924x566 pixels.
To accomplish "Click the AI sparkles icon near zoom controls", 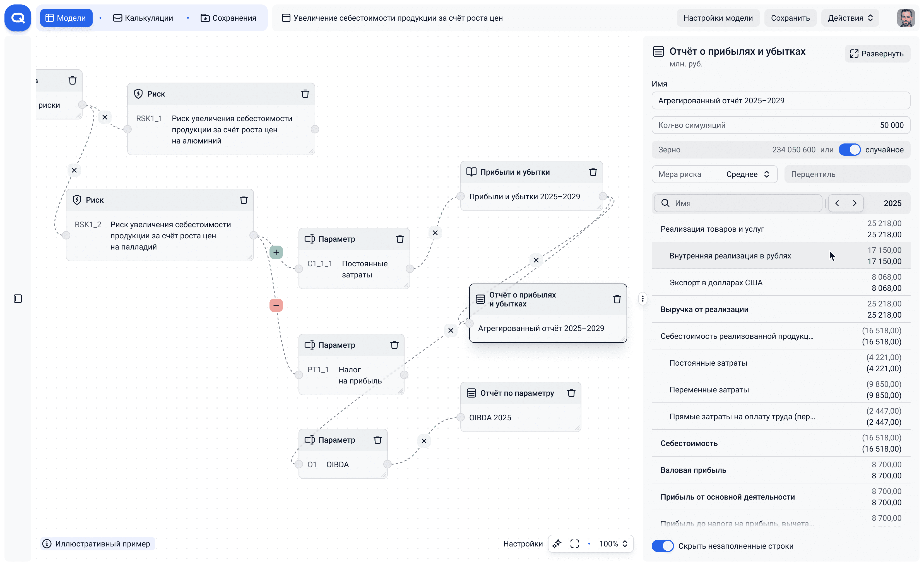I will pyautogui.click(x=557, y=543).
